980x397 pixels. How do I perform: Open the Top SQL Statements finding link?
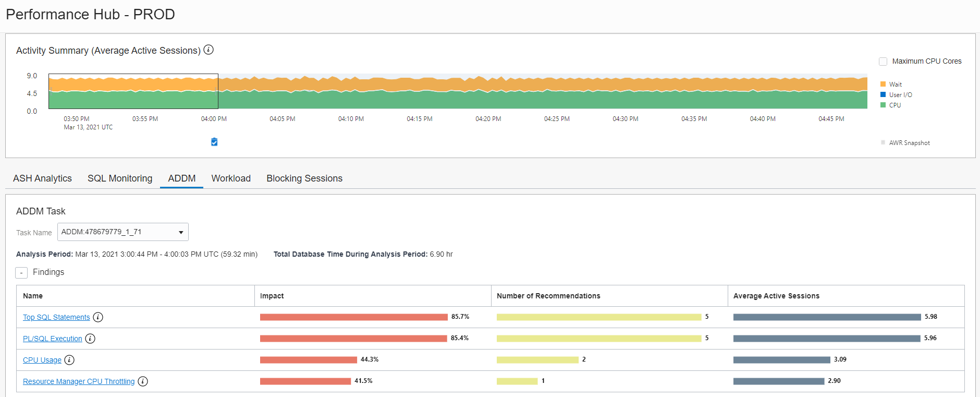click(x=56, y=317)
